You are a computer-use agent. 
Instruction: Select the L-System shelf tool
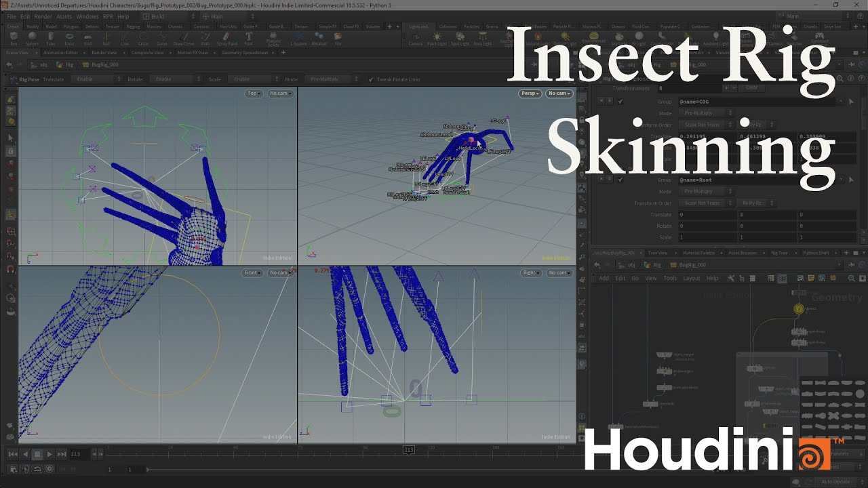click(x=298, y=38)
